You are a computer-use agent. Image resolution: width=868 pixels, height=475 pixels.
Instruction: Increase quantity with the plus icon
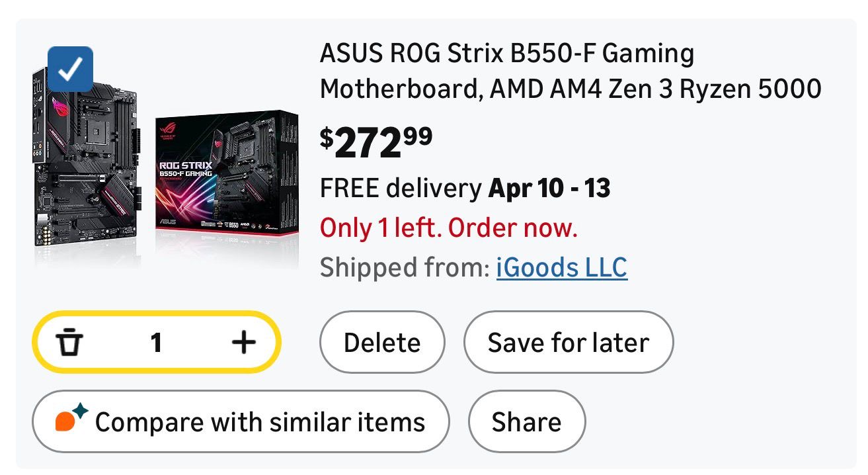243,343
